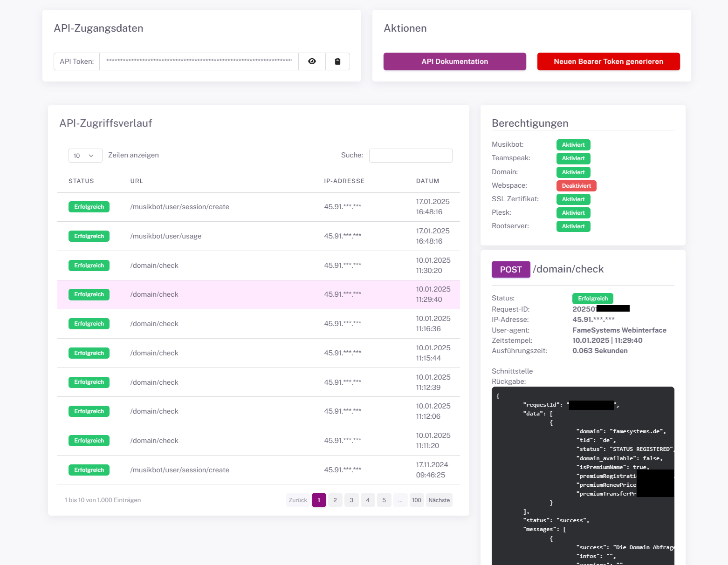Reveal the hidden API token
Image resolution: width=728 pixels, height=565 pixels.
311,61
